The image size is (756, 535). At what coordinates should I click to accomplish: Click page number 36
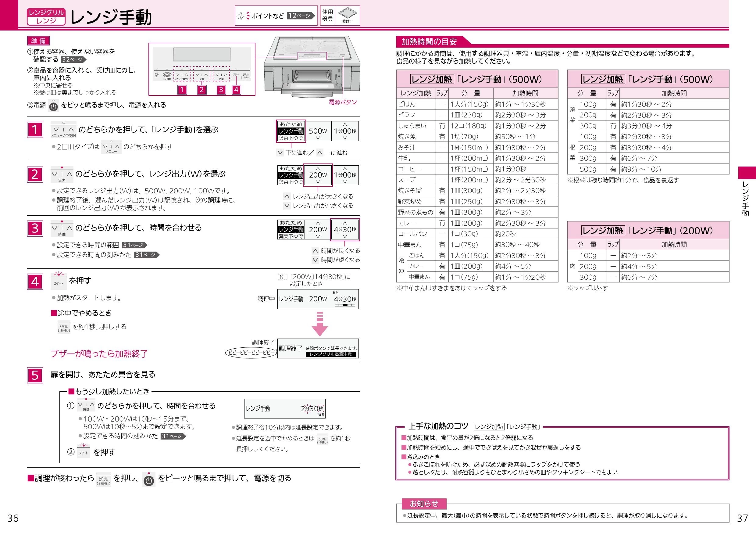click(13, 519)
